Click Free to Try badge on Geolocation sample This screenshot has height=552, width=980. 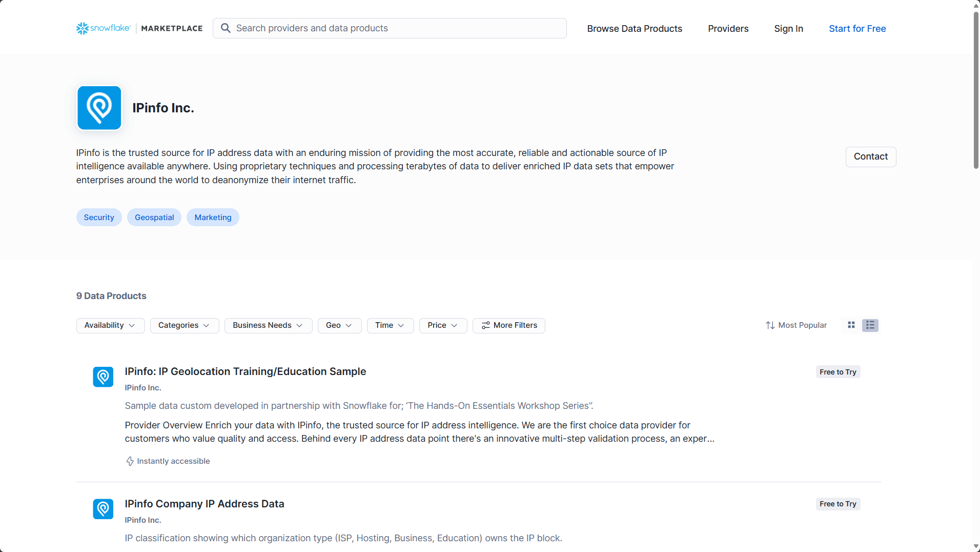coord(838,372)
